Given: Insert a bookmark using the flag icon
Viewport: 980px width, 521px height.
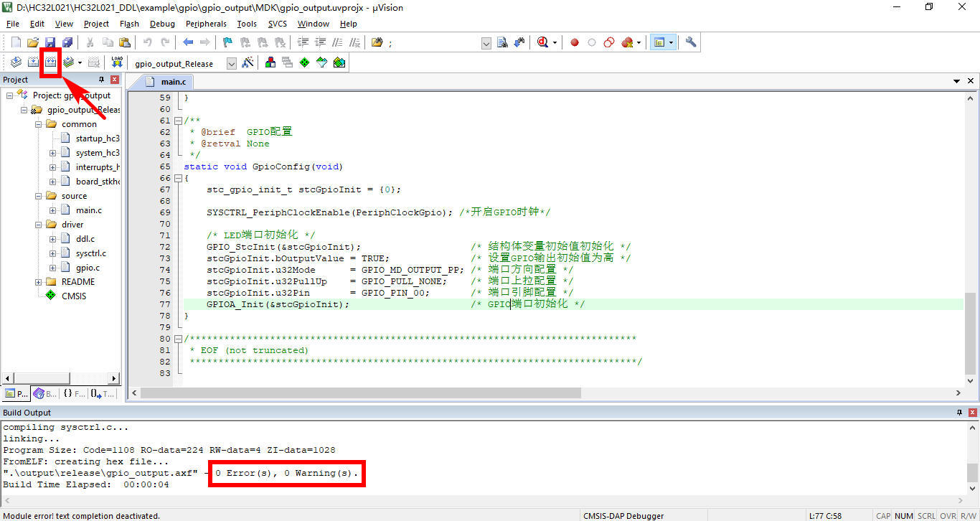Looking at the screenshot, I should tap(227, 42).
